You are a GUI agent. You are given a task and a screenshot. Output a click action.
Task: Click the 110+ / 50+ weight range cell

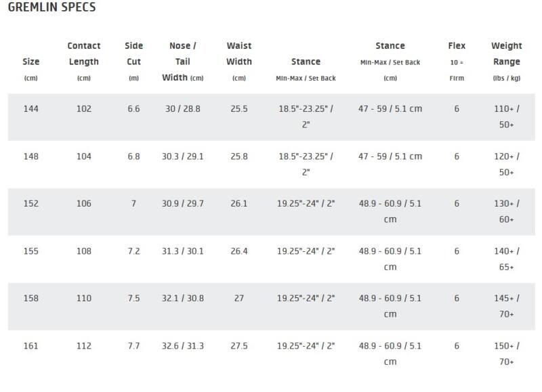(x=506, y=116)
